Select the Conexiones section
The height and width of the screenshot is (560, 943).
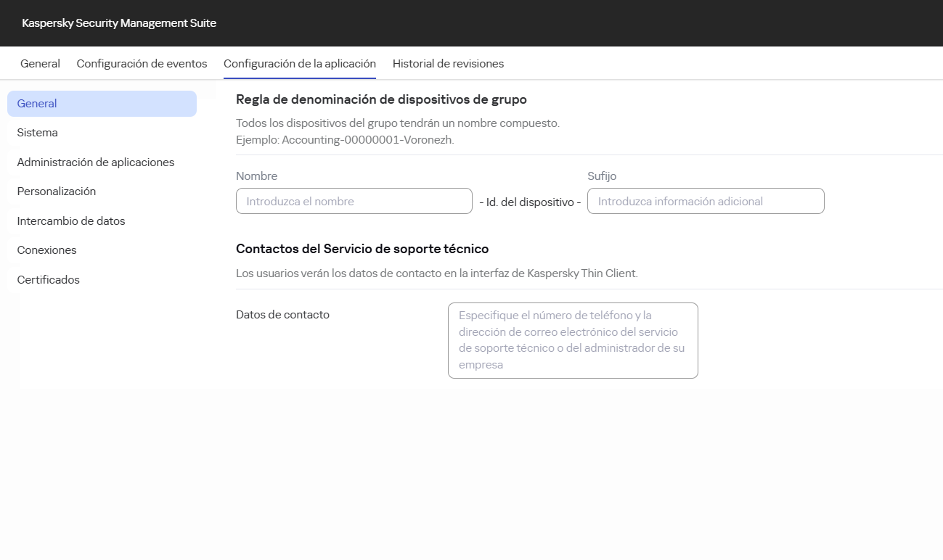46,250
